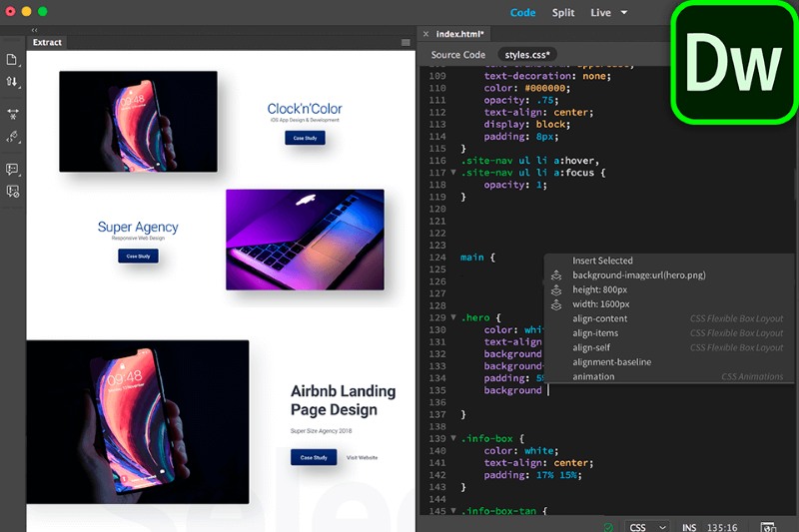
Task: Choose align-items from code hints
Action: 595,333
